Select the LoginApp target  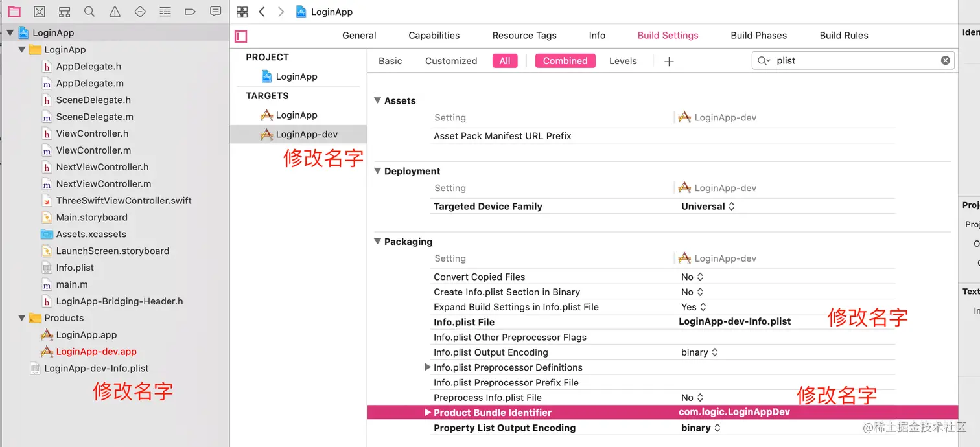click(289, 115)
